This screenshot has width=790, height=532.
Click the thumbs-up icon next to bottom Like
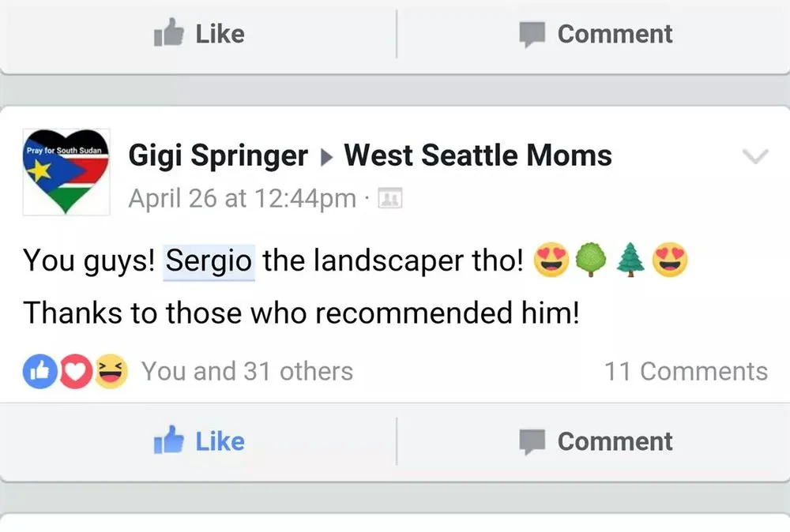[170, 440]
